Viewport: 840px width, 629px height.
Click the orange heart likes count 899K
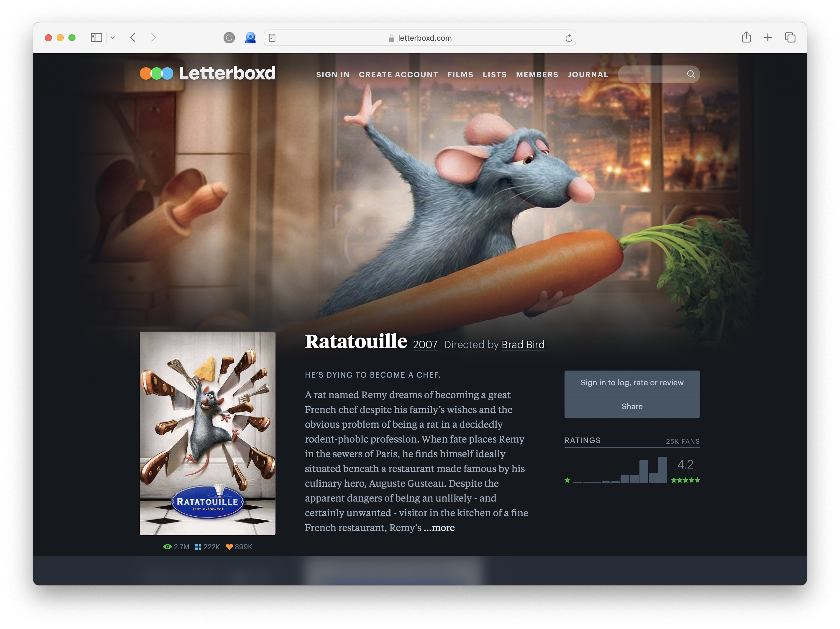coord(239,547)
